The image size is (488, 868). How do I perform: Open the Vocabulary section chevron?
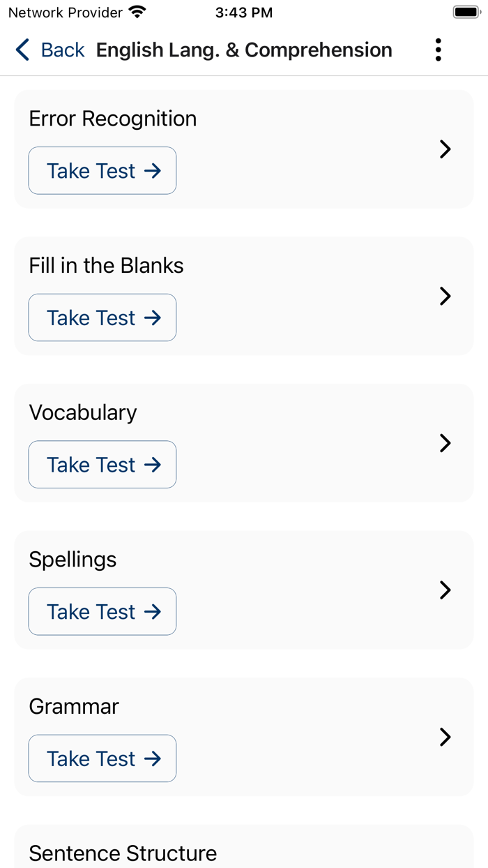[445, 443]
